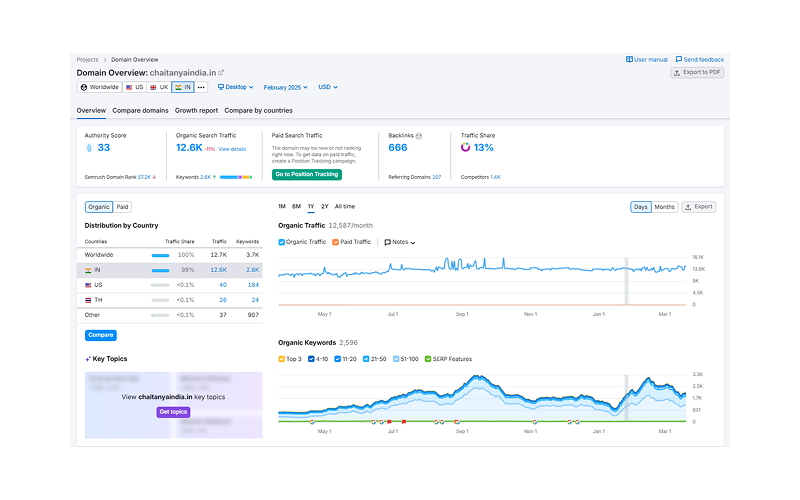The width and height of the screenshot is (800, 500).
Task: Toggle 11-20 keywords checkbox
Action: 337,359
